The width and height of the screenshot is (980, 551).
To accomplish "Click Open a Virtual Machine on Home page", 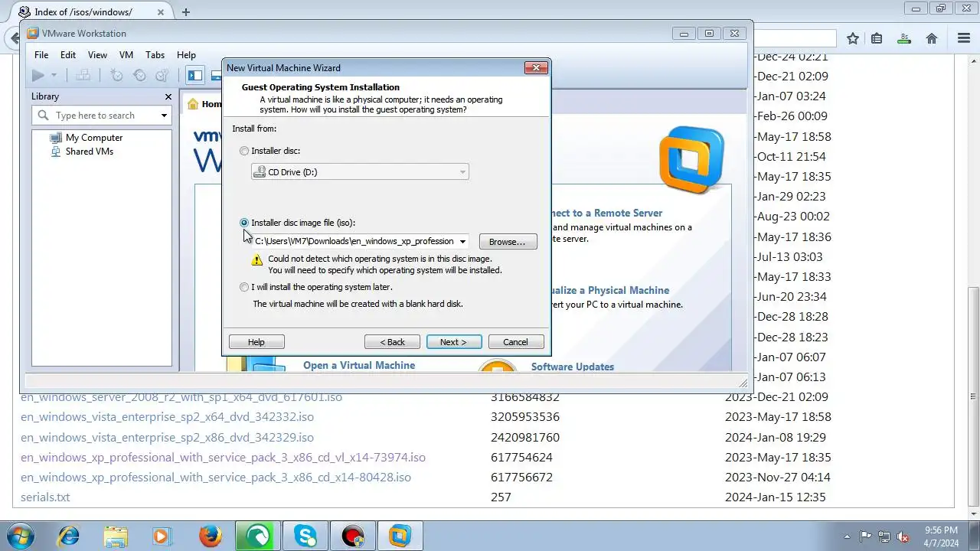I will pyautogui.click(x=359, y=365).
